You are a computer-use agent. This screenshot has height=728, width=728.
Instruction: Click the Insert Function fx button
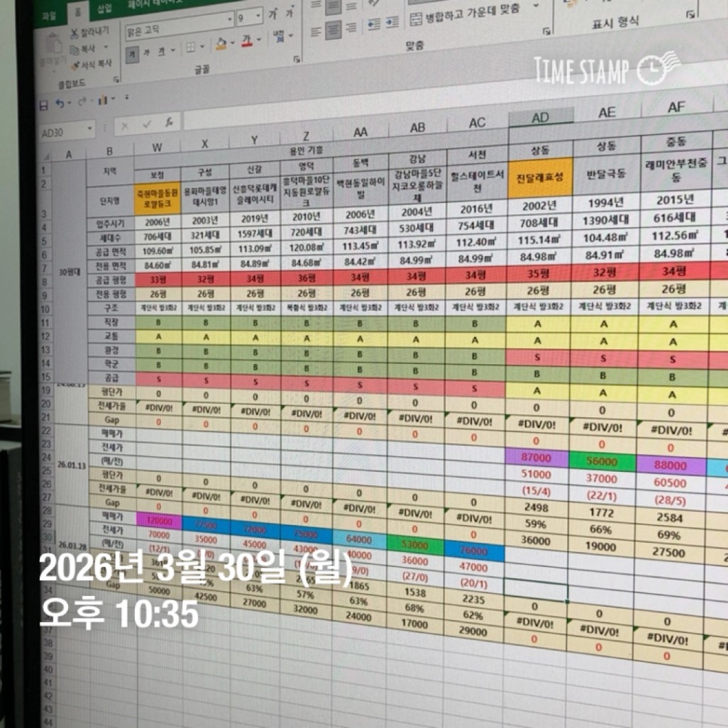[x=170, y=122]
